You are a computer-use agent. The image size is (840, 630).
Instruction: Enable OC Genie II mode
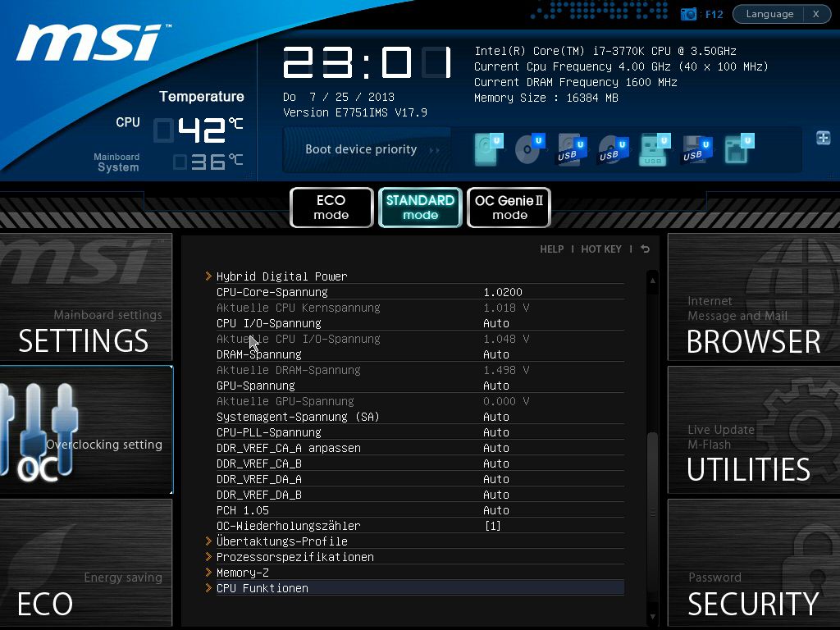[509, 208]
